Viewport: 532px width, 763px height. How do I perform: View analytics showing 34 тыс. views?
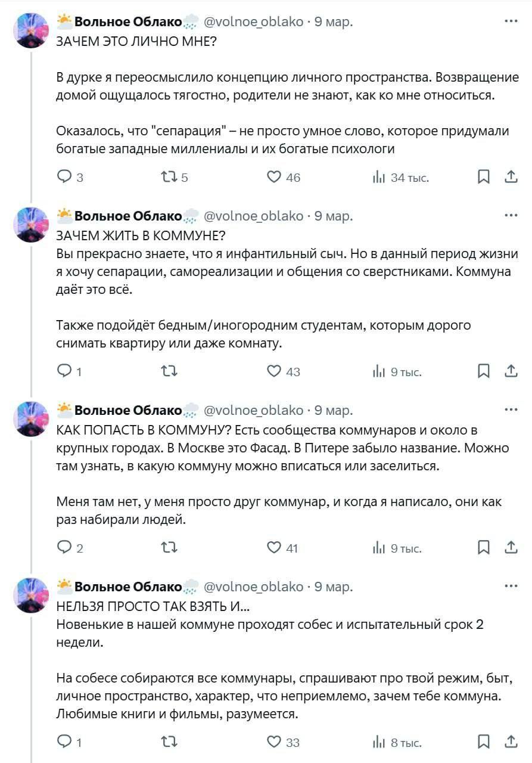tap(379, 176)
